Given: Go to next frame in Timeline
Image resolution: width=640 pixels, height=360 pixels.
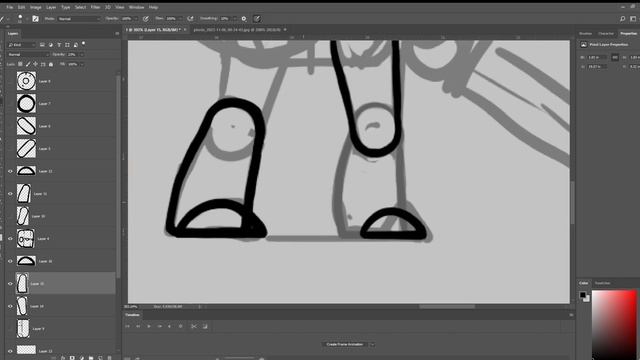Looking at the screenshot, I should 159,326.
